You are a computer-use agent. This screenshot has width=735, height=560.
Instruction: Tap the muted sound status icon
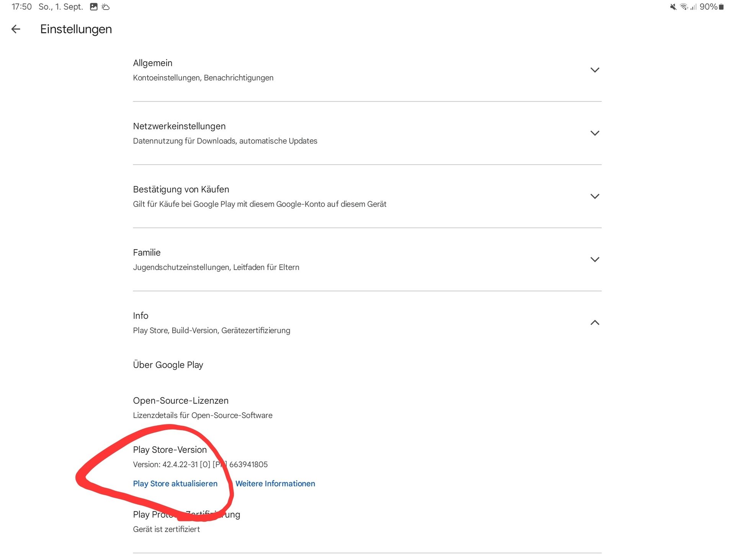673,7
